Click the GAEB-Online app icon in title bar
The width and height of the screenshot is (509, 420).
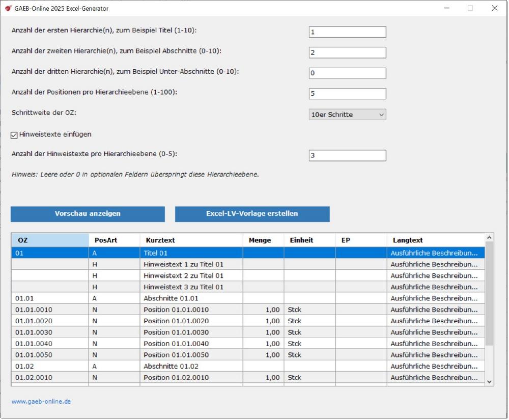click(8, 8)
